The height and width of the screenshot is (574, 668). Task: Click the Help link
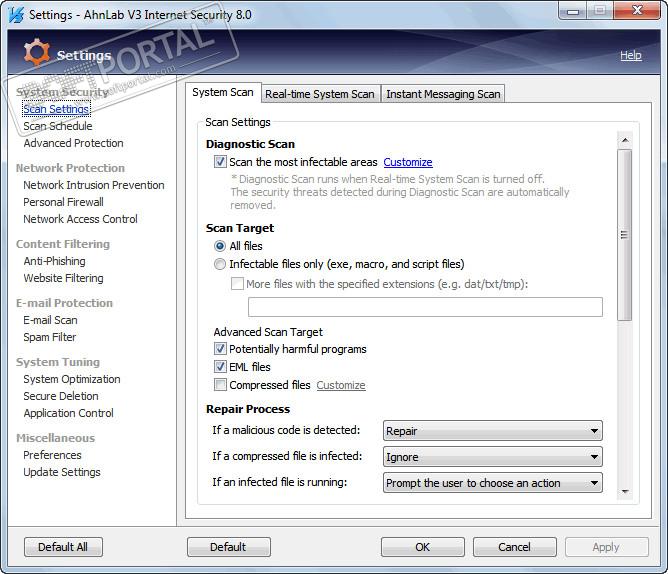coord(631,55)
